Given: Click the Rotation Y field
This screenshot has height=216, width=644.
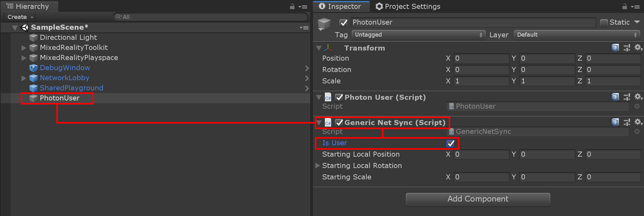Looking at the screenshot, I should coord(547,70).
